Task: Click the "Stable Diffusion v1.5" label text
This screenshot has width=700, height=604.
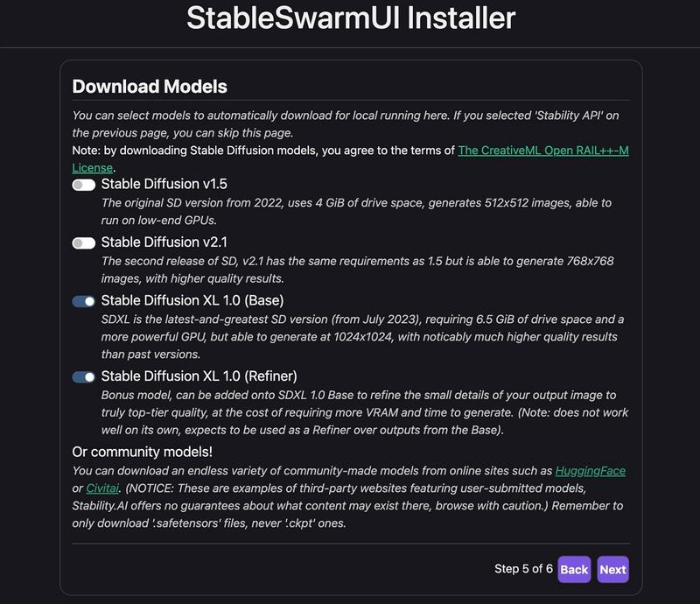Action: (x=164, y=184)
